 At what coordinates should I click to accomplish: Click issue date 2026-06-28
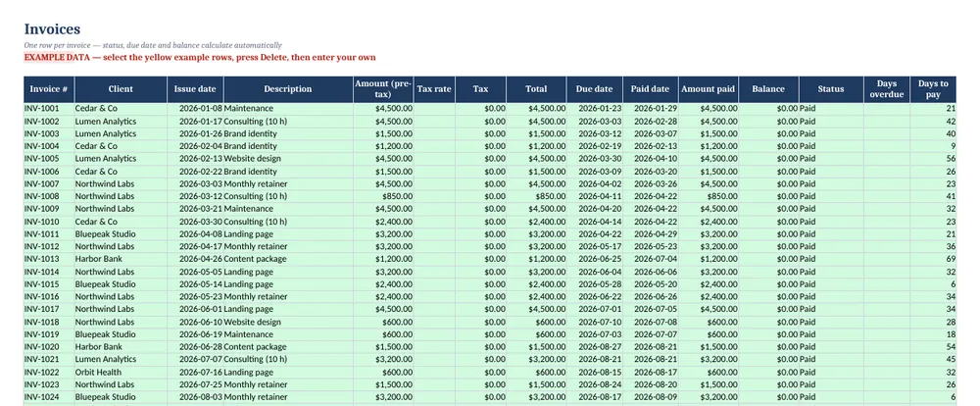(x=195, y=347)
